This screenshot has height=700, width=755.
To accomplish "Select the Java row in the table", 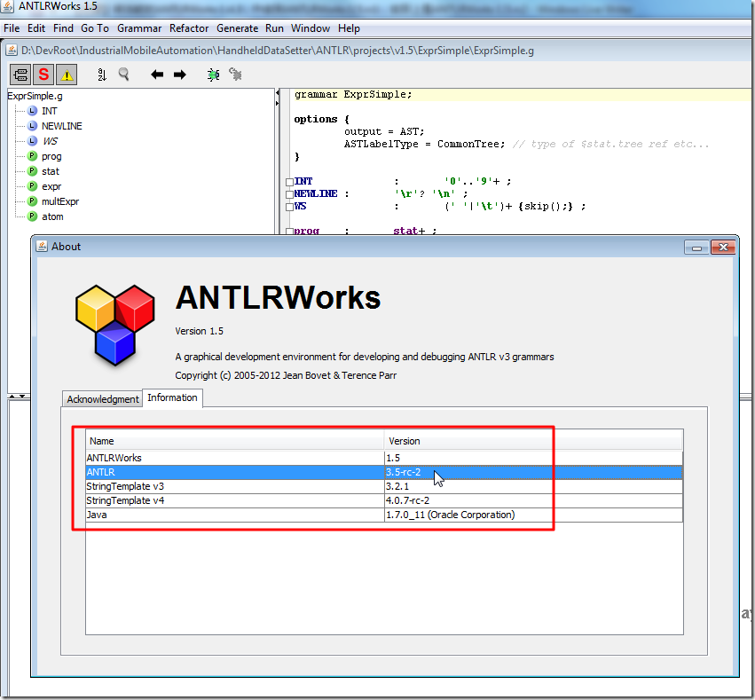I will tap(384, 515).
